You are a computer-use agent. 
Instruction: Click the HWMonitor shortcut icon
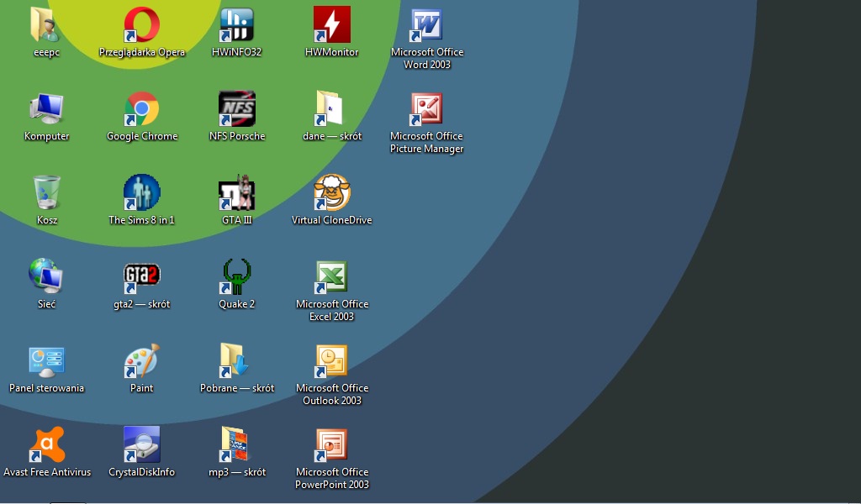331,24
